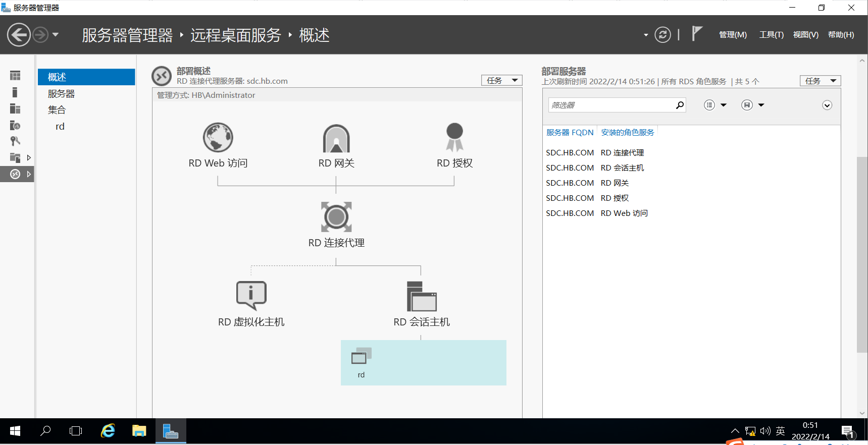
Task: Select the RD 授权 server row
Action: click(691, 198)
